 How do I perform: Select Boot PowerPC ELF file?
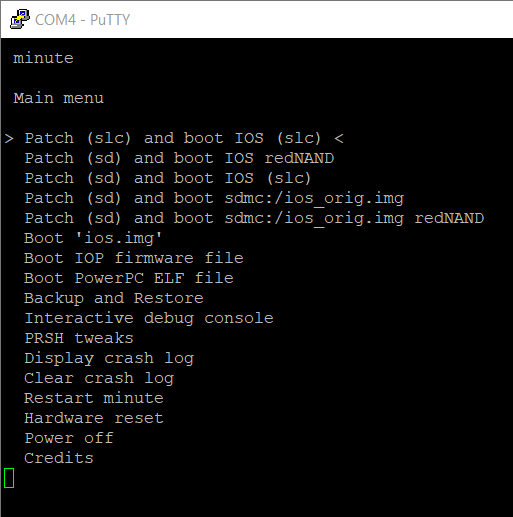point(129,278)
